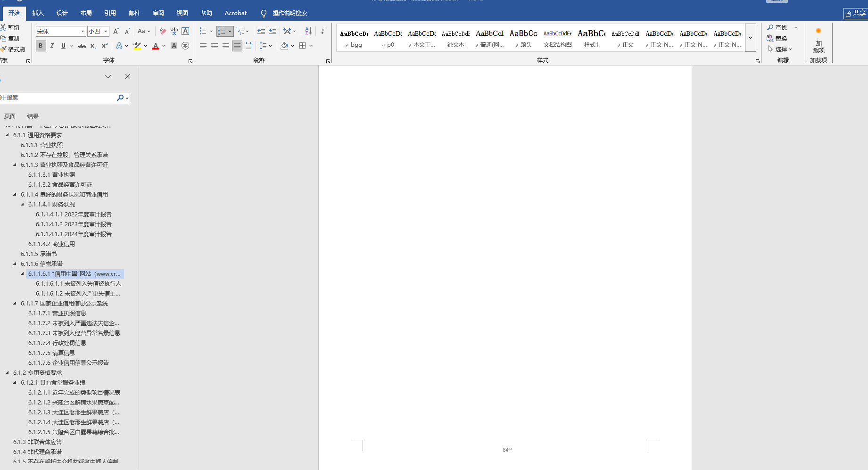
Task: Close the navigation pane with the X
Action: click(128, 76)
